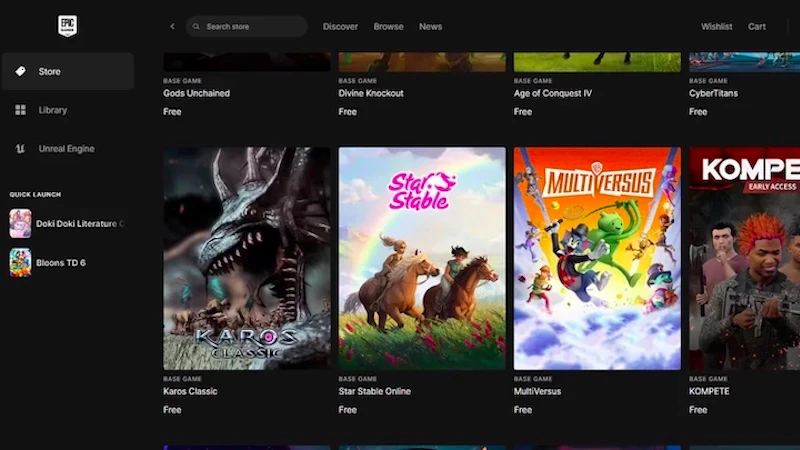
Task: Click the Star Stable Online title text
Action: [374, 391]
